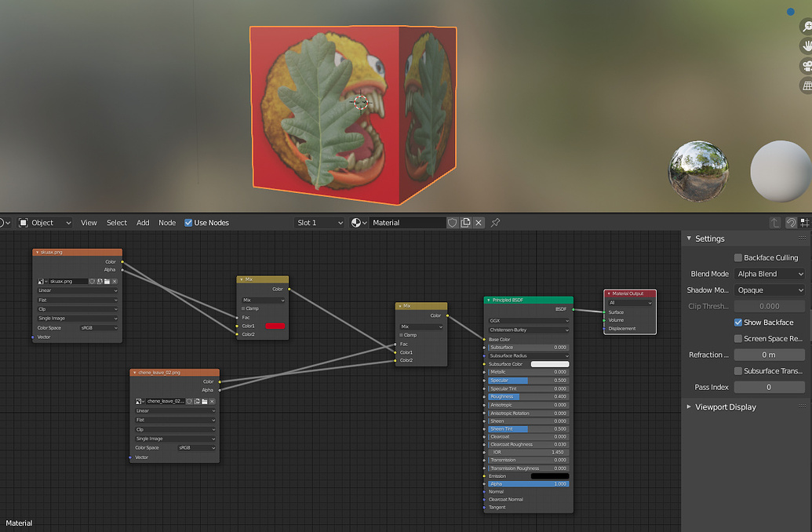This screenshot has width=812, height=532.
Task: Uncheck the Show Backface option
Action: (738, 322)
